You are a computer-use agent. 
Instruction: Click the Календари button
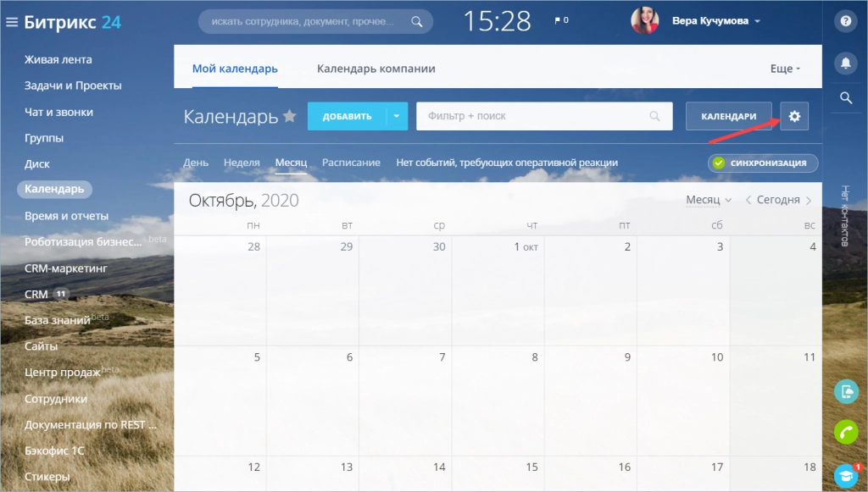(x=728, y=116)
